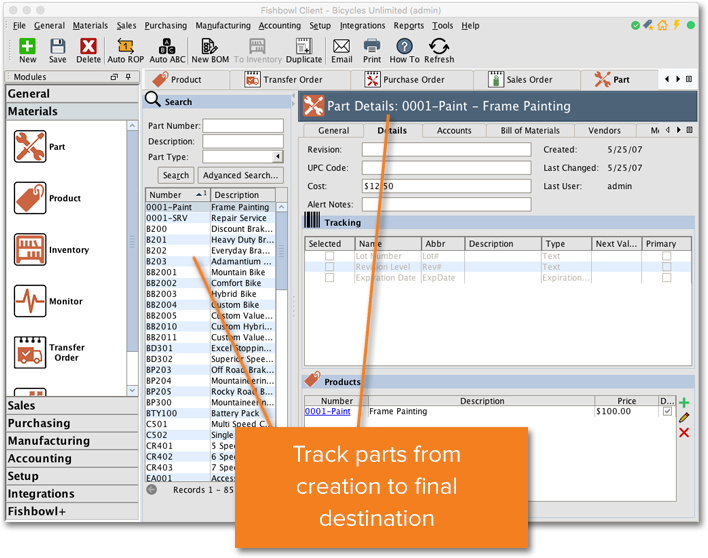Click the Save toolbar icon
The image size is (708, 558).
(x=57, y=50)
